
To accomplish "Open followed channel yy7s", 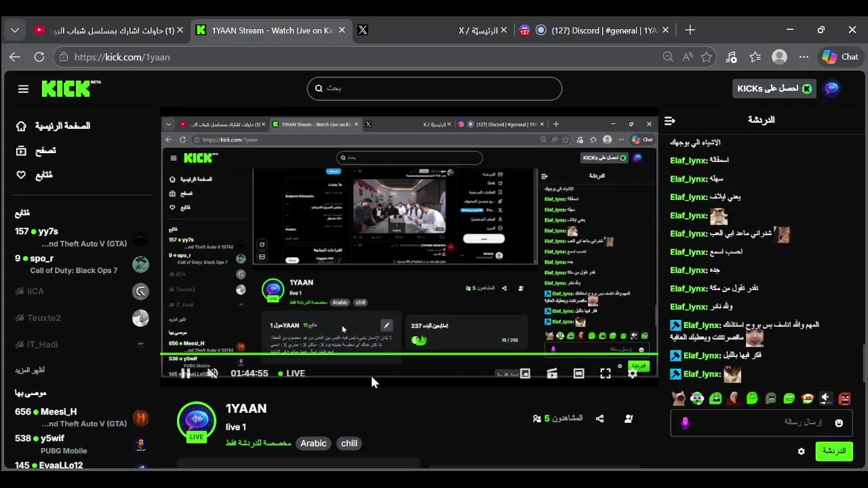I will pos(81,237).
